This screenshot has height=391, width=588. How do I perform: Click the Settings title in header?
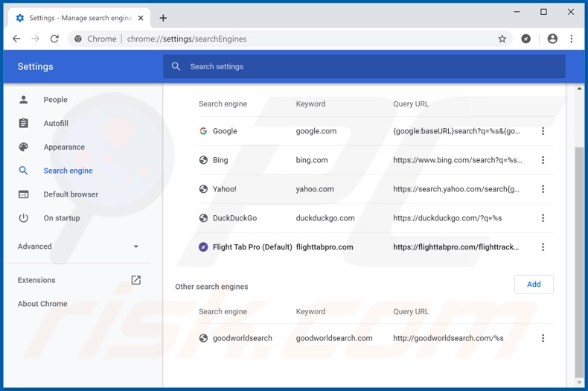35,66
